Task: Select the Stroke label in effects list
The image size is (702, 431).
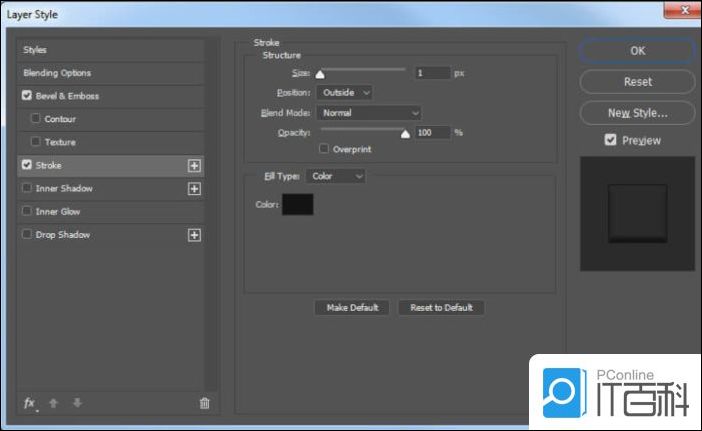Action: (48, 165)
